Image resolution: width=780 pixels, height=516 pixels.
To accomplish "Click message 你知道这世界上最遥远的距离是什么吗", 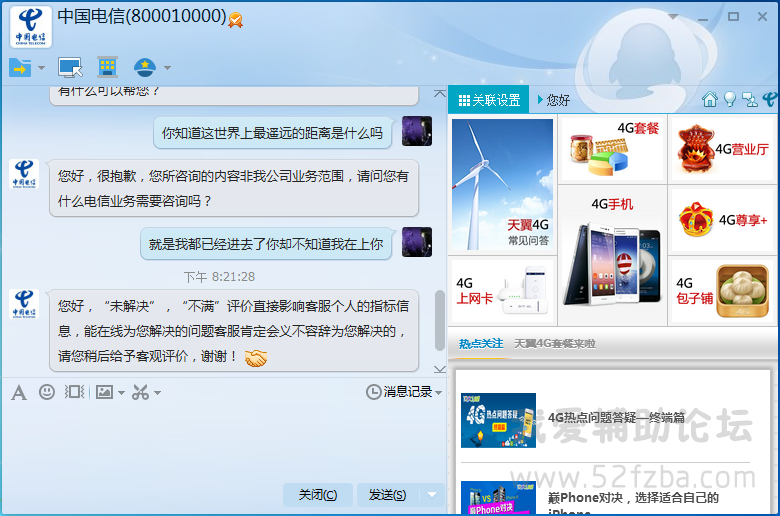I will point(272,133).
